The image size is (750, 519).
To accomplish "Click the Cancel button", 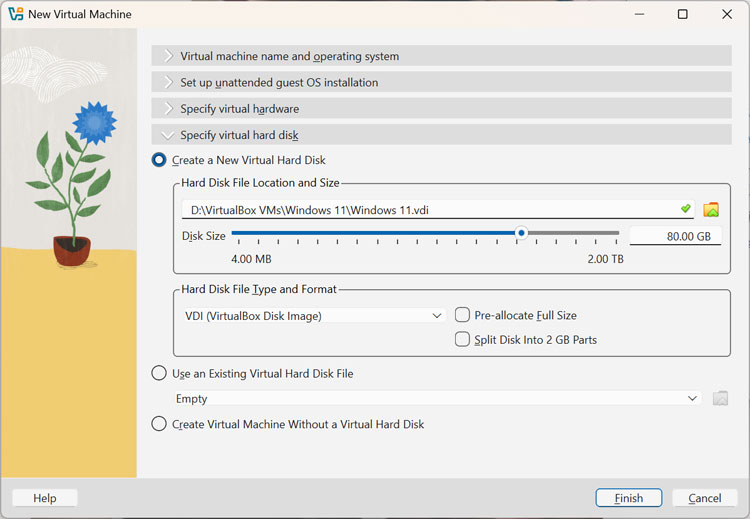I will point(704,498).
